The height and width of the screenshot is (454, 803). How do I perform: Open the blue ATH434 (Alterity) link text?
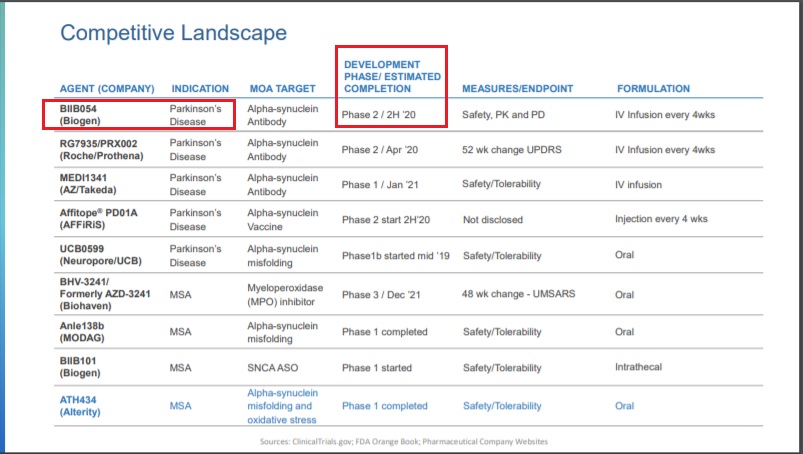(x=85, y=406)
